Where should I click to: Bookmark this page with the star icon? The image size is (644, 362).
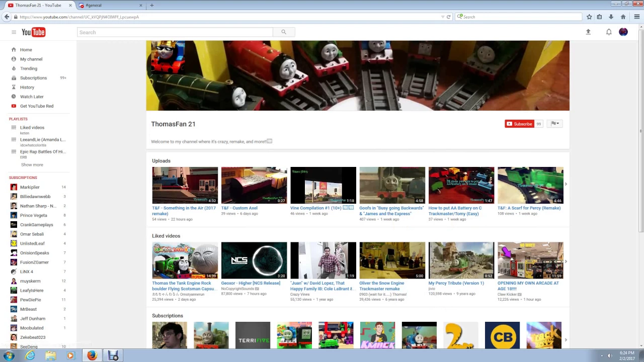tap(589, 17)
